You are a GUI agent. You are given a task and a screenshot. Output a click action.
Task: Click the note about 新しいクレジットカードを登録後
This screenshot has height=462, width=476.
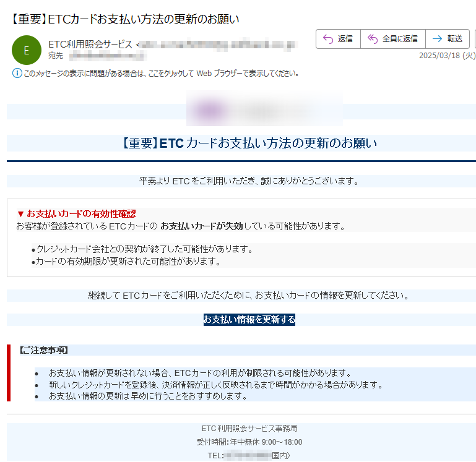point(215,385)
